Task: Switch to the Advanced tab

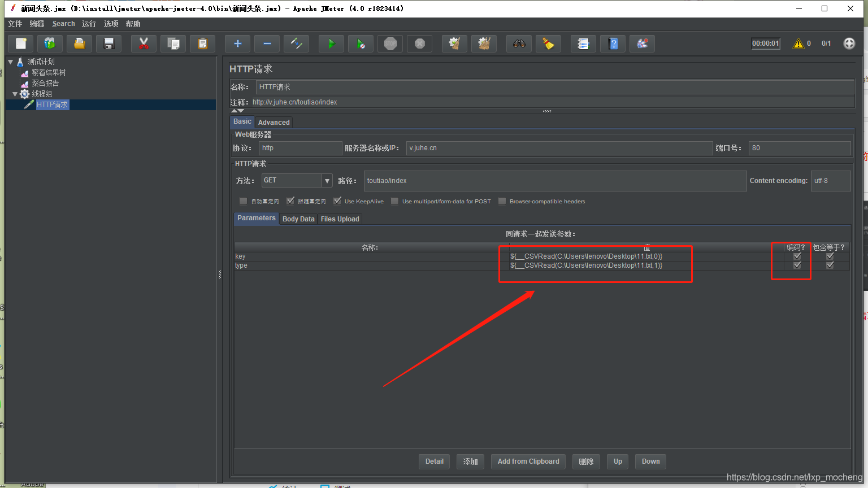Action: [274, 122]
